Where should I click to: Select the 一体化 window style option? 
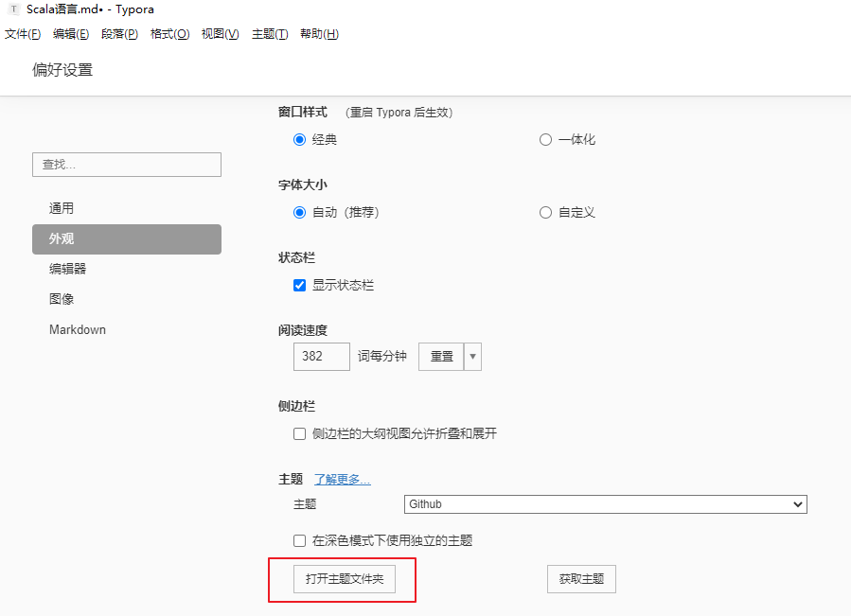point(545,139)
